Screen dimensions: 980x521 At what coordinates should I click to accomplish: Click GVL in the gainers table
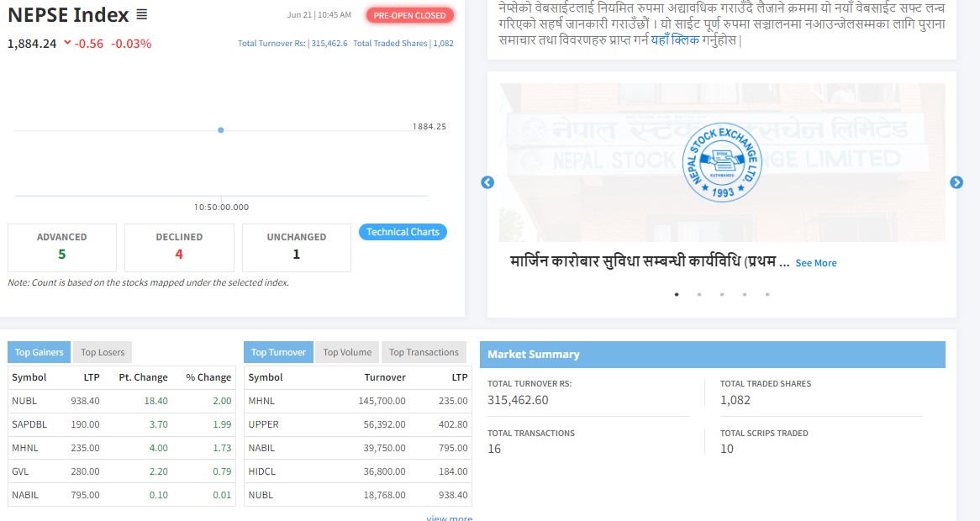click(x=20, y=471)
